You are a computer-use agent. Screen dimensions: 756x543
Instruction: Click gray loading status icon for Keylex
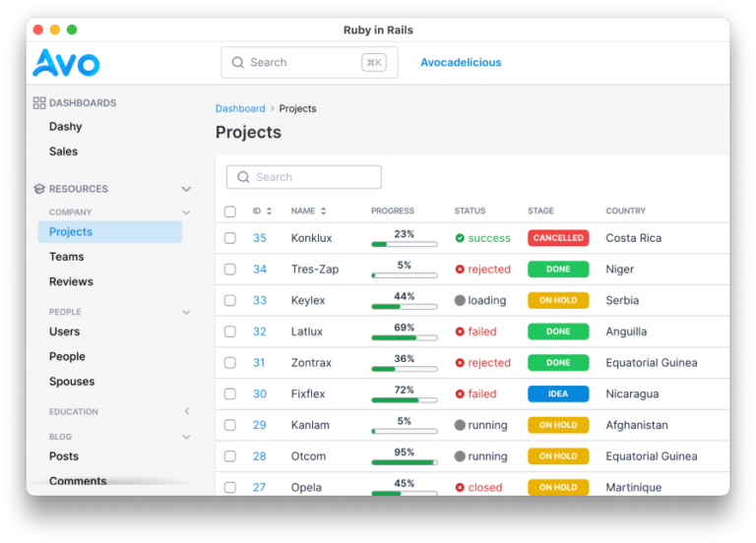tap(460, 301)
